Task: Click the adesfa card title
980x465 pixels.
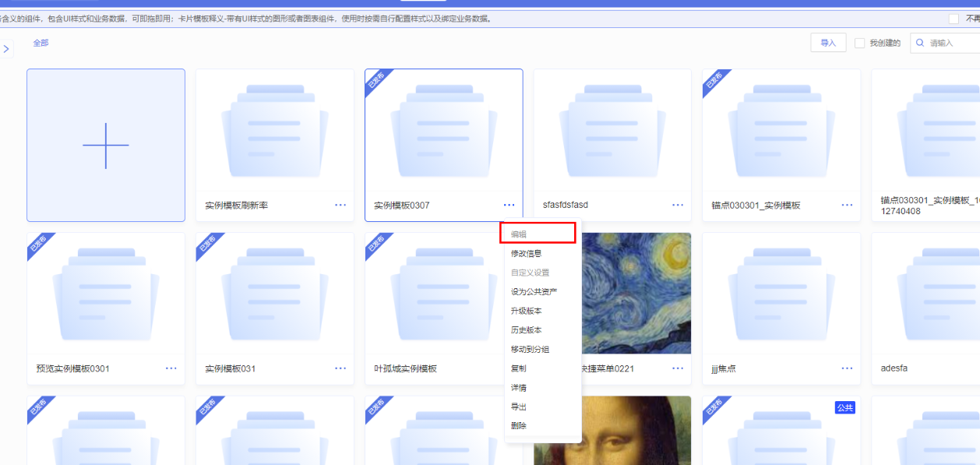Action: click(x=894, y=368)
